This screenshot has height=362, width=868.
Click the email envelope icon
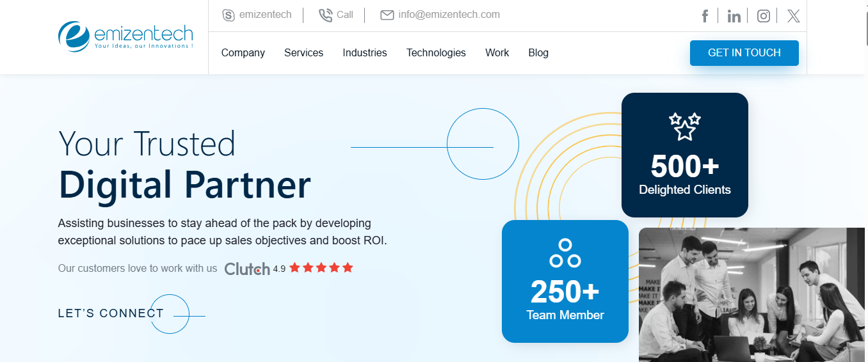(x=387, y=15)
